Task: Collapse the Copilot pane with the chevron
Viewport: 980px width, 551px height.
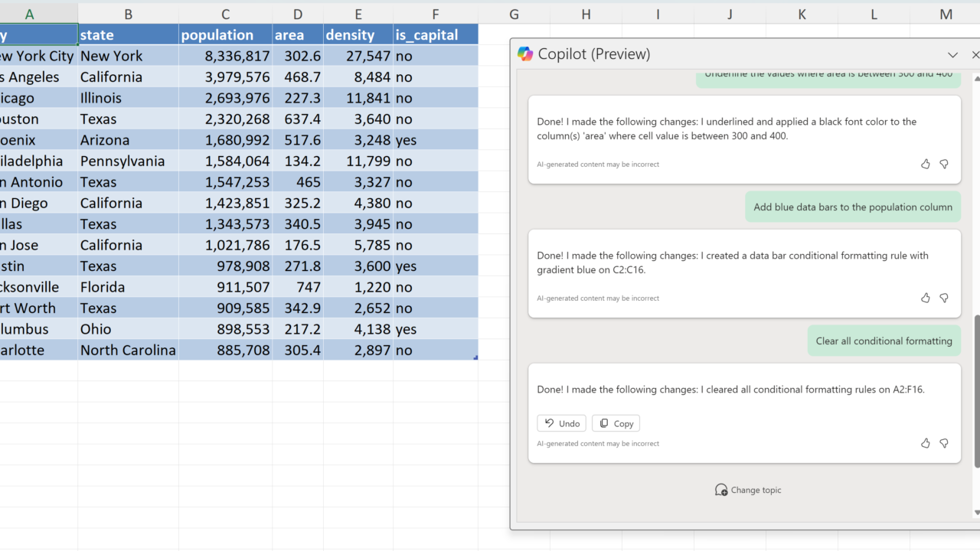Action: tap(952, 55)
